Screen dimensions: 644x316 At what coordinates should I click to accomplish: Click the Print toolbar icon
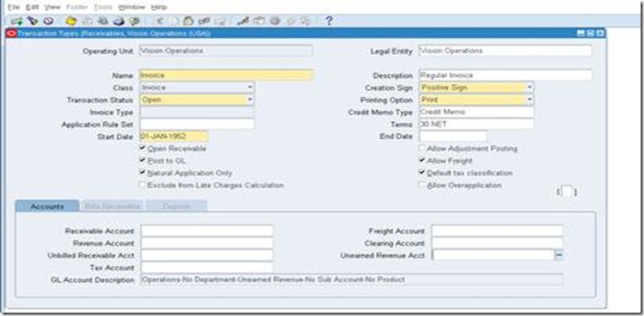coord(119,20)
